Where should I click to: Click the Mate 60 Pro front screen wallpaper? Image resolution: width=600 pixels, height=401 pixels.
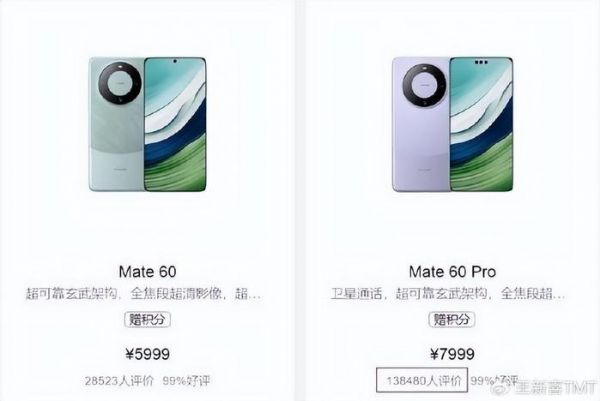[x=481, y=124]
